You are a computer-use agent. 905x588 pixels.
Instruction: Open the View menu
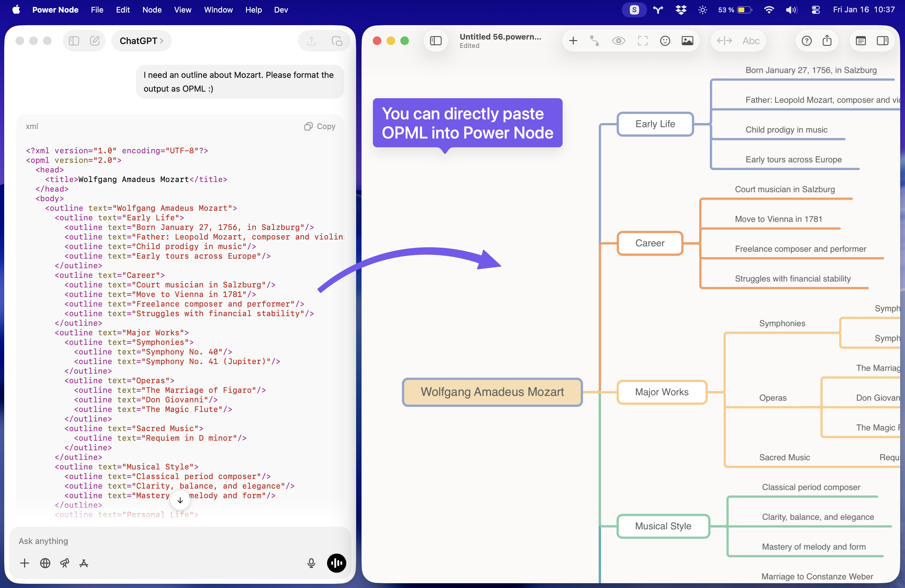pyautogui.click(x=183, y=10)
